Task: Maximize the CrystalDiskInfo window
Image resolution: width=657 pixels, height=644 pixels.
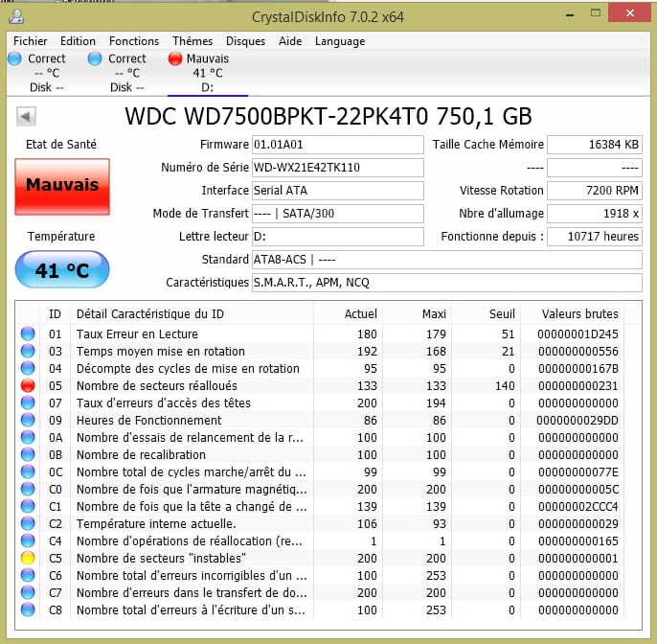Action: (596, 13)
